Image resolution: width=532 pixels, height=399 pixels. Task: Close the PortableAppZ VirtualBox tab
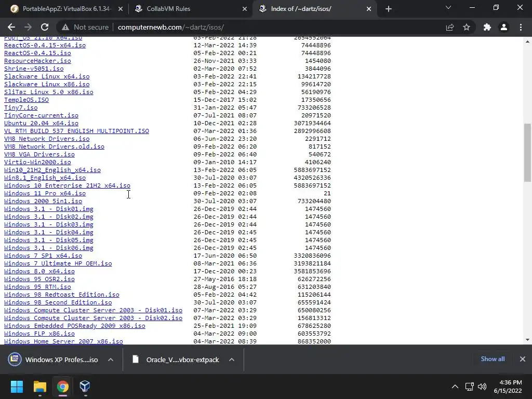pyautogui.click(x=121, y=9)
